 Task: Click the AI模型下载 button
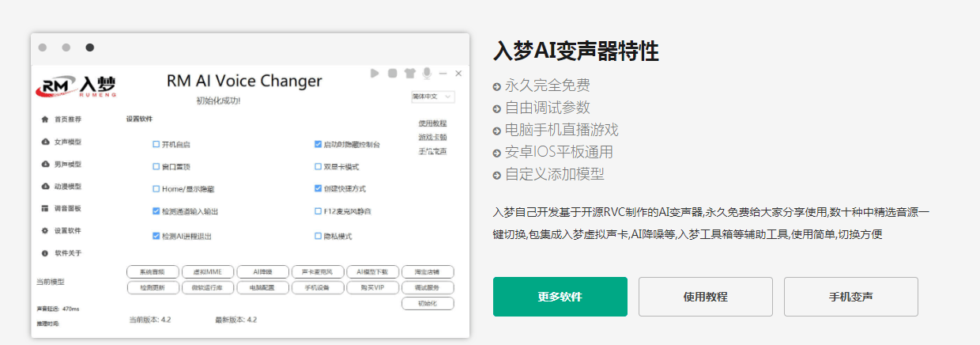pyautogui.click(x=372, y=272)
